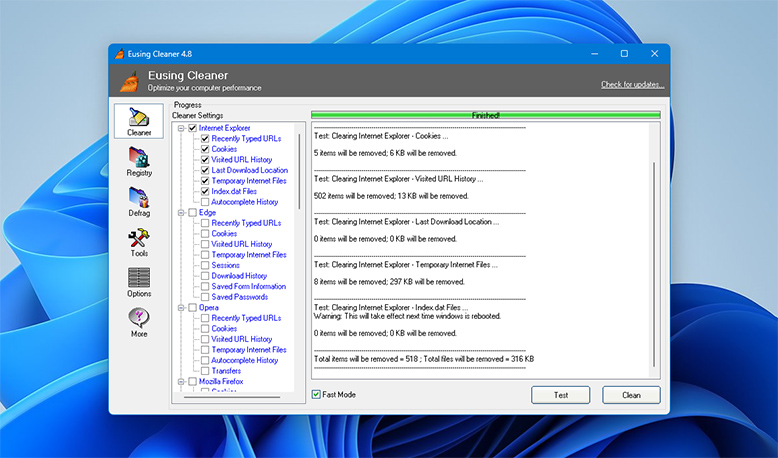Minimize the Eusing Cleaner window
Image resolution: width=778 pixels, height=458 pixels.
click(594, 54)
